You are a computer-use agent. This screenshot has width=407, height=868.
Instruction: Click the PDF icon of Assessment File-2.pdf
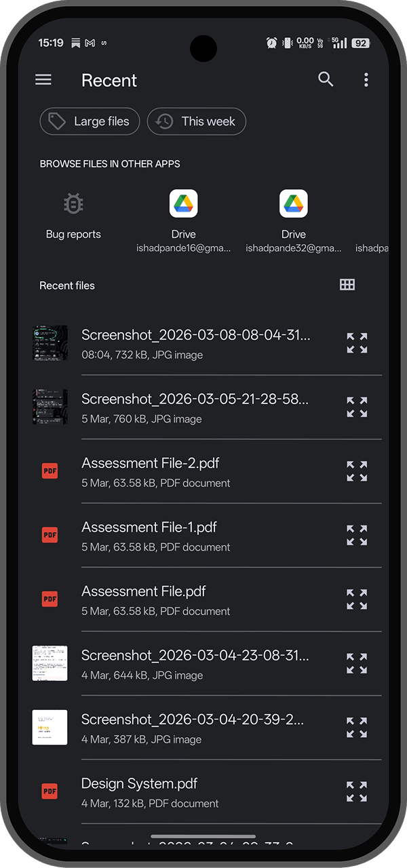coord(50,471)
